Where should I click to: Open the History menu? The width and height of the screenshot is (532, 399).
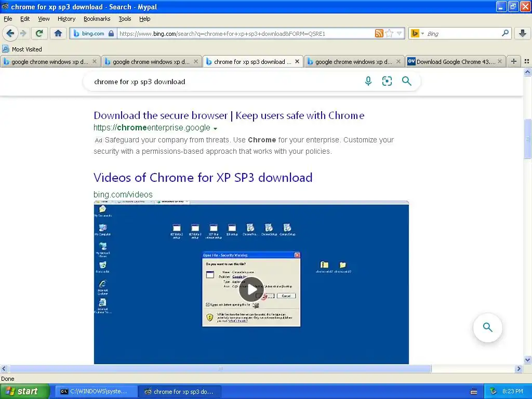pyautogui.click(x=66, y=19)
